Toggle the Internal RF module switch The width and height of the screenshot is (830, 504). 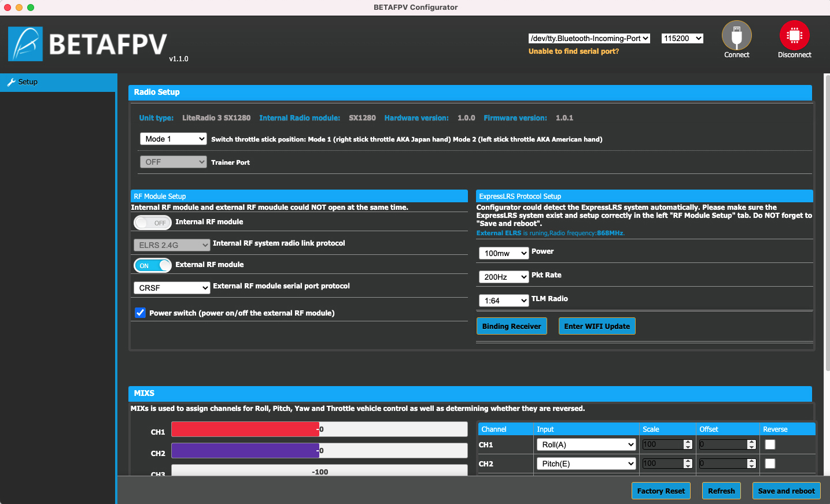tap(153, 223)
